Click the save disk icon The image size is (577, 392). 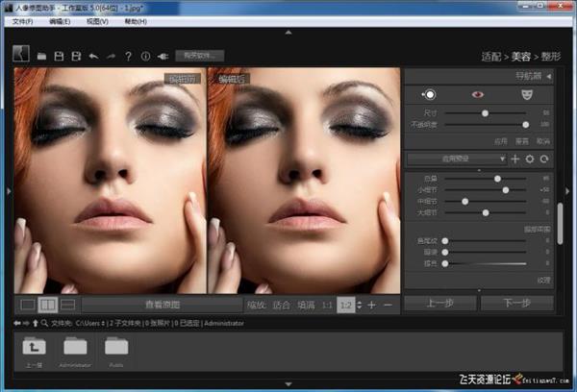[x=60, y=56]
